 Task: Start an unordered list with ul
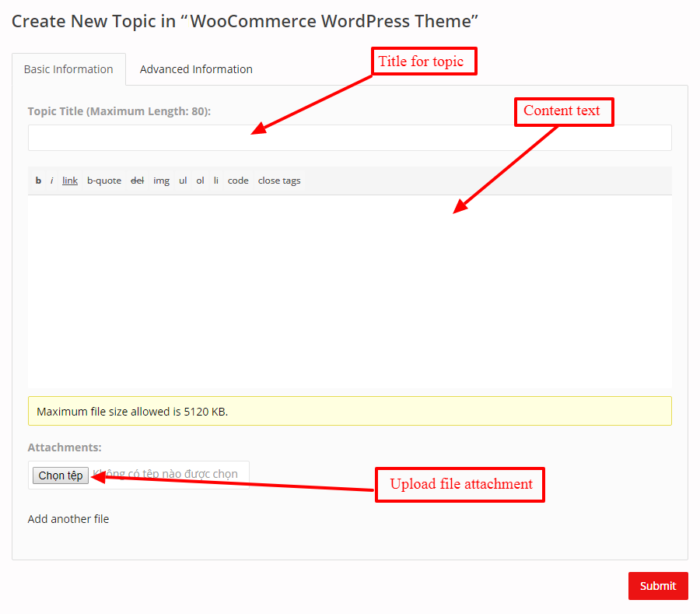click(183, 181)
